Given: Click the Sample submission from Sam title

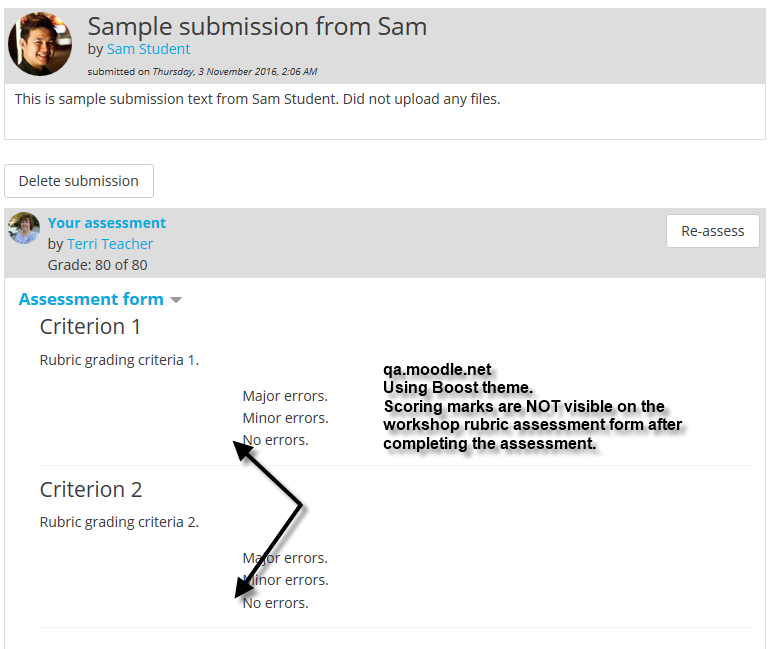Looking at the screenshot, I should [x=257, y=26].
